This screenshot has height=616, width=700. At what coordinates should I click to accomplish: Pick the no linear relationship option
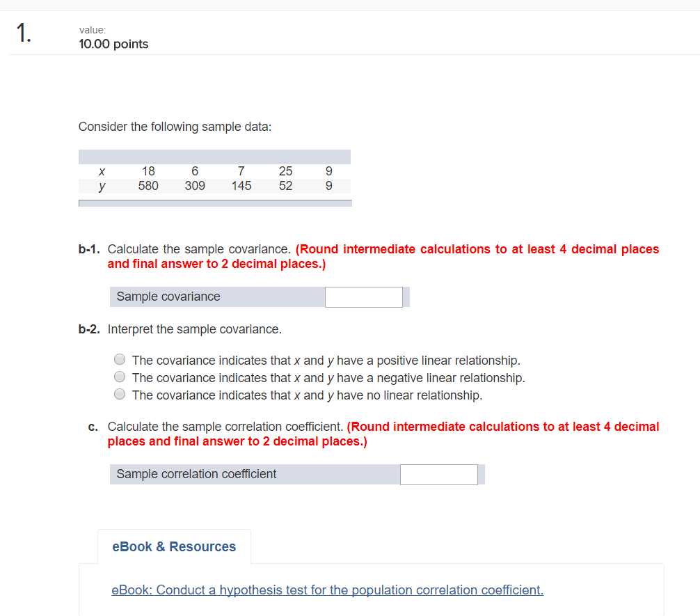click(x=120, y=395)
